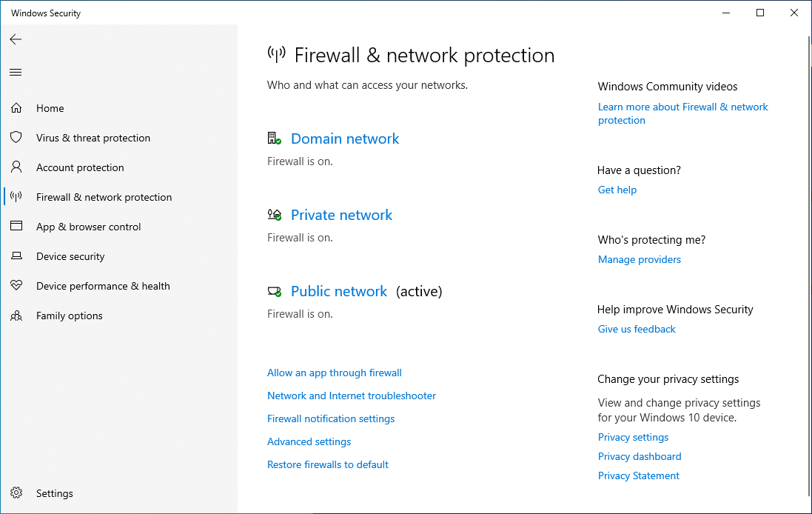Image resolution: width=812 pixels, height=514 pixels.
Task: Run the Network and Internet troubleshooter
Action: [x=351, y=395]
